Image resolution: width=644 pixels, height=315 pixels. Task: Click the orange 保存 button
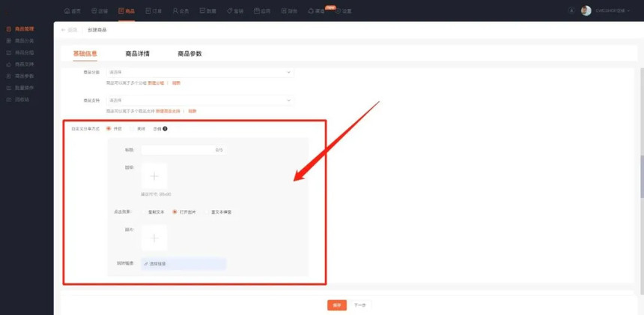(x=337, y=305)
